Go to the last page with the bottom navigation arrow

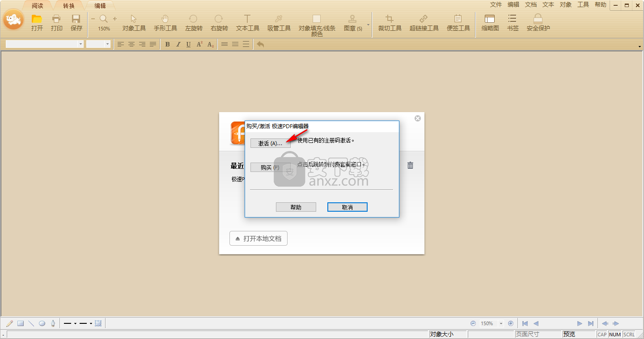590,323
